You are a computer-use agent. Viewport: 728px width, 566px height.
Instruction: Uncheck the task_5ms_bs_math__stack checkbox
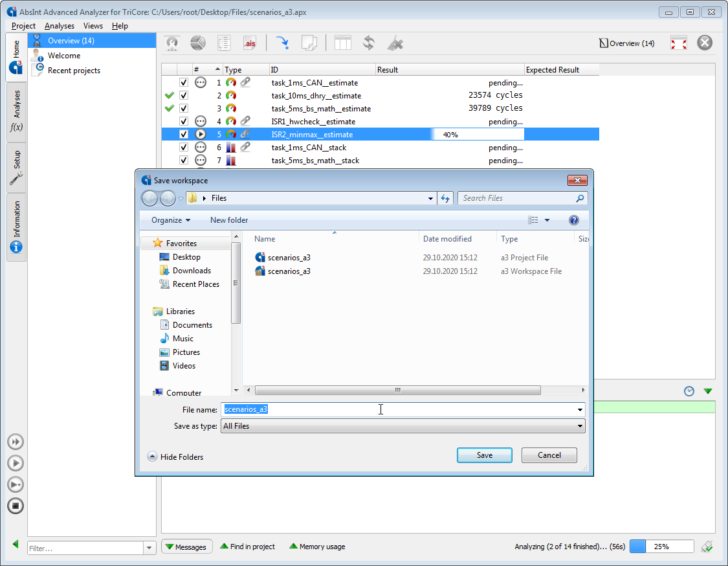point(184,161)
